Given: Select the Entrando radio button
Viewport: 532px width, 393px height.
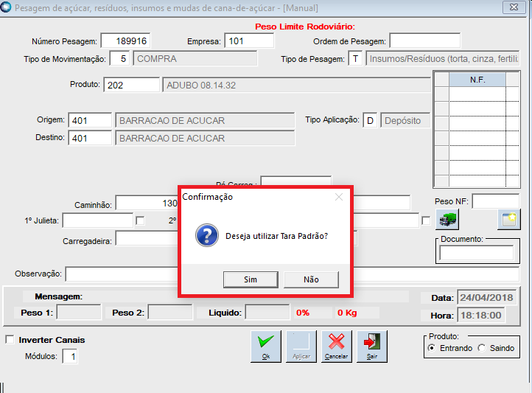Looking at the screenshot, I should [x=432, y=348].
